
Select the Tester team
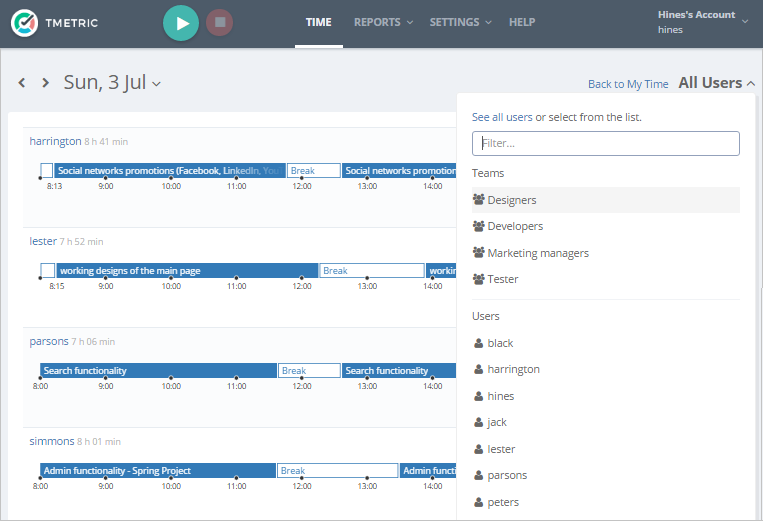pos(606,279)
